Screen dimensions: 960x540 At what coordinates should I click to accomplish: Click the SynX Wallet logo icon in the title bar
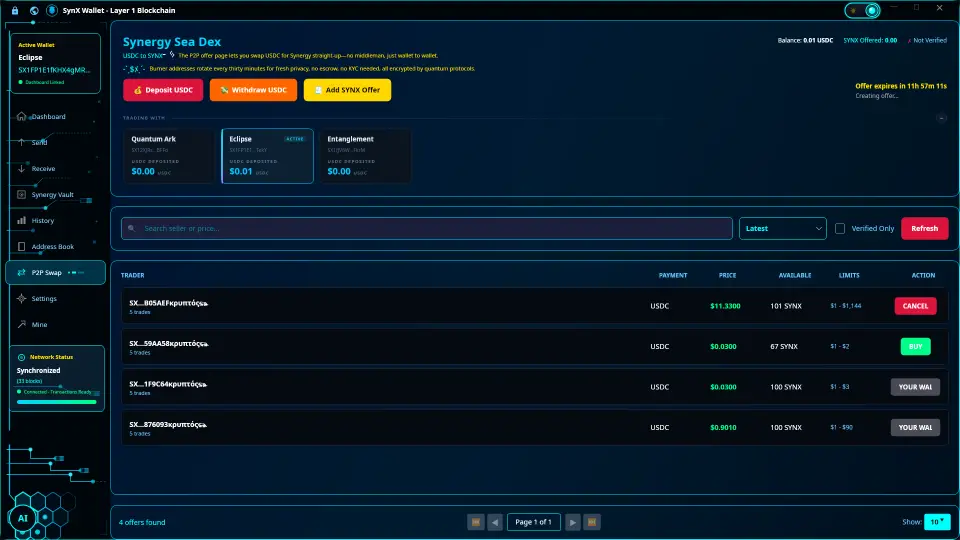click(x=52, y=10)
